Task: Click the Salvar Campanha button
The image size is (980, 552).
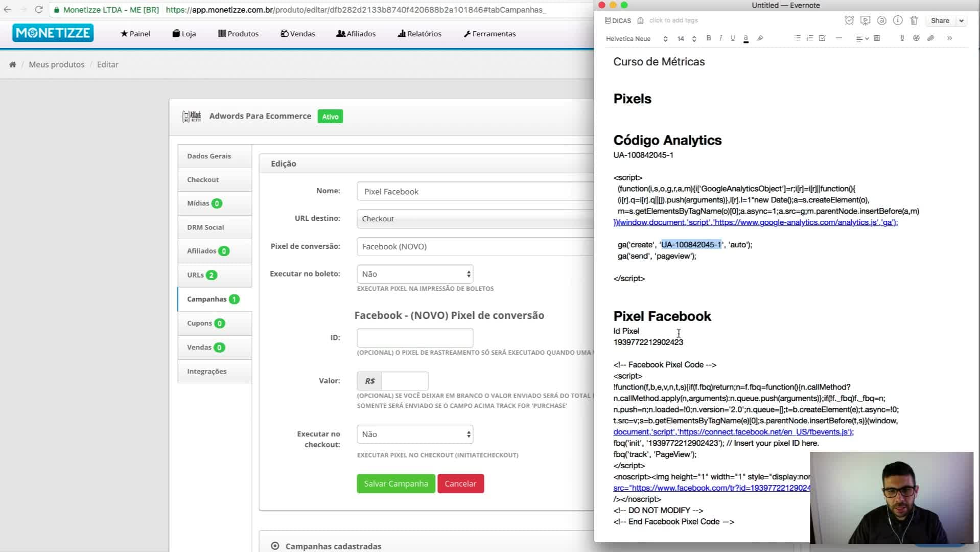Action: tap(396, 484)
